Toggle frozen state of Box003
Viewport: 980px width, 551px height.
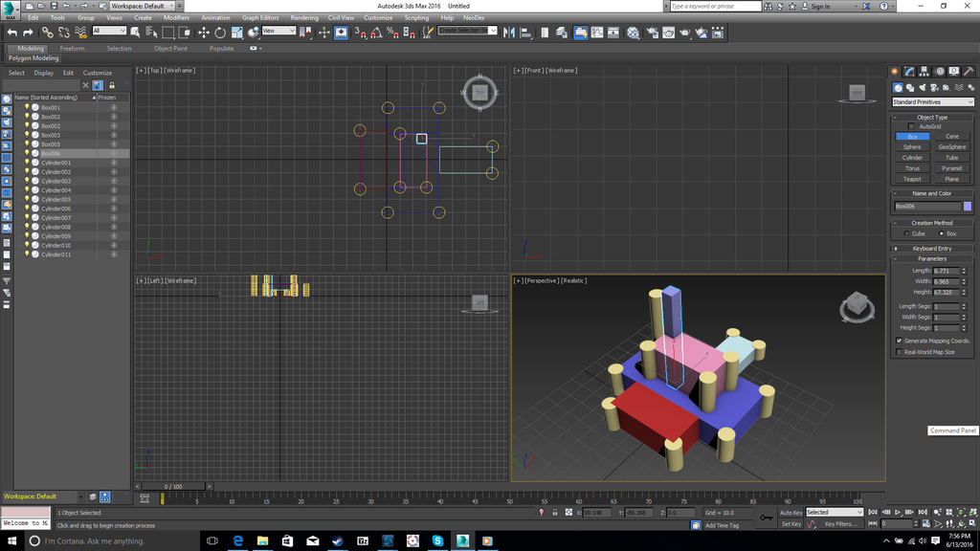coord(114,135)
